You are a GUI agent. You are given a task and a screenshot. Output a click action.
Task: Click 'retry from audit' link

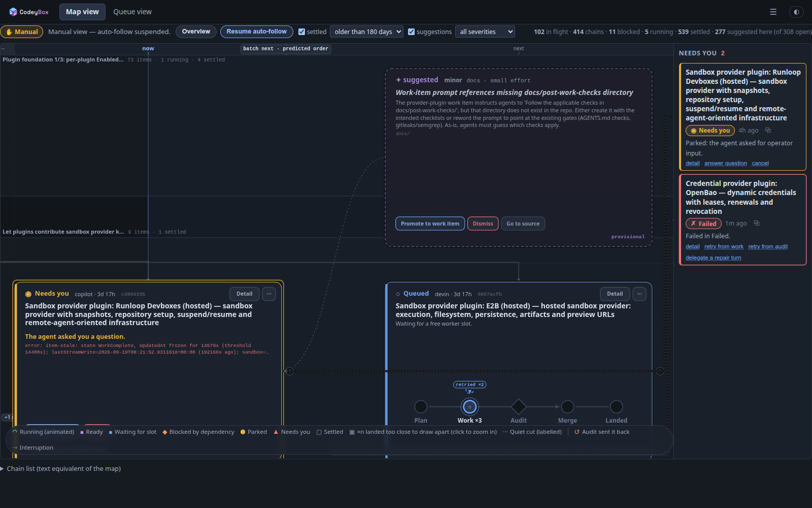(x=768, y=246)
